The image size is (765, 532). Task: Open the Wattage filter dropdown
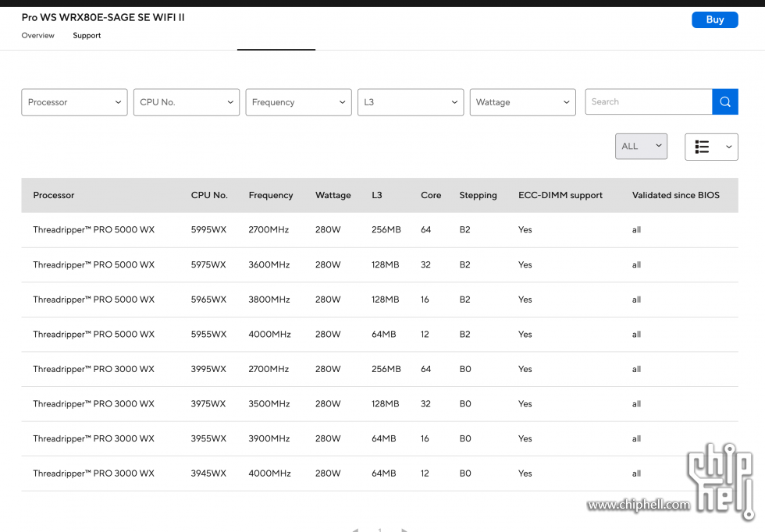523,102
